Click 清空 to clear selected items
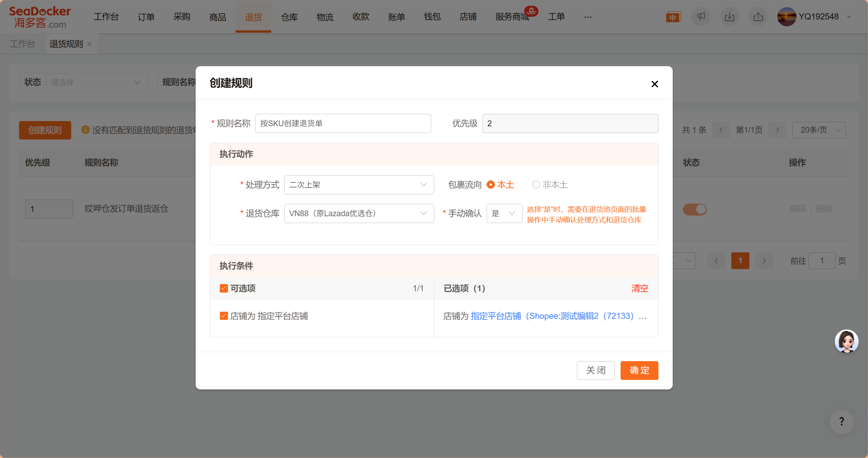Viewport: 868px width, 458px height. [639, 288]
